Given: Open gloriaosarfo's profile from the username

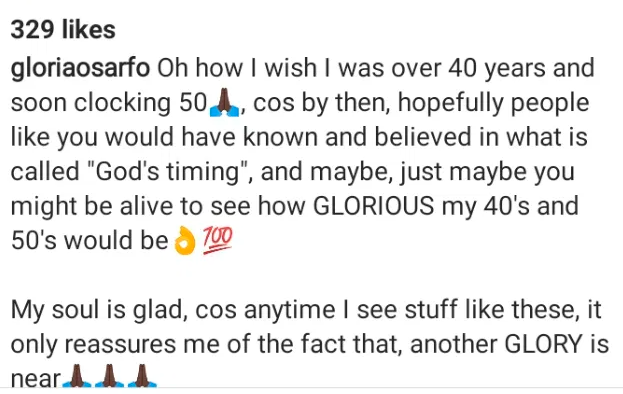Looking at the screenshot, I should pyautogui.click(x=80, y=68).
